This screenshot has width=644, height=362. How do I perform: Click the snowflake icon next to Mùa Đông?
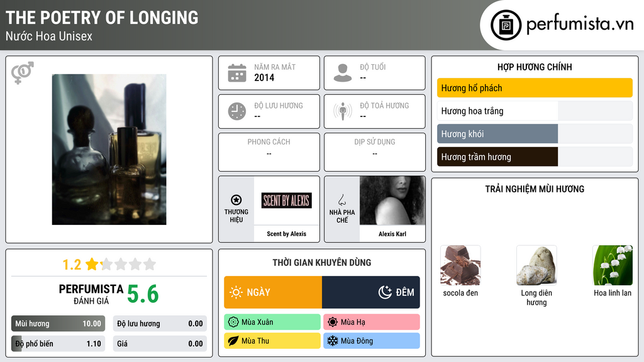[333, 341]
